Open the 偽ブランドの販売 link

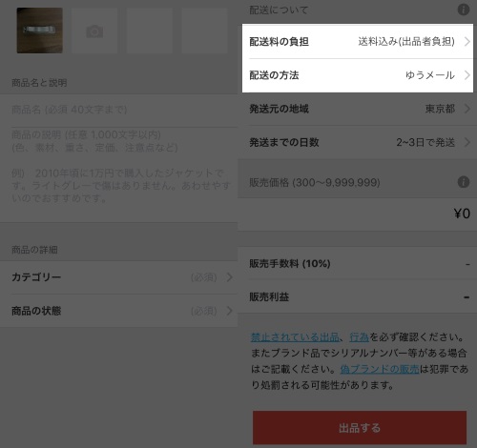[x=380, y=369]
